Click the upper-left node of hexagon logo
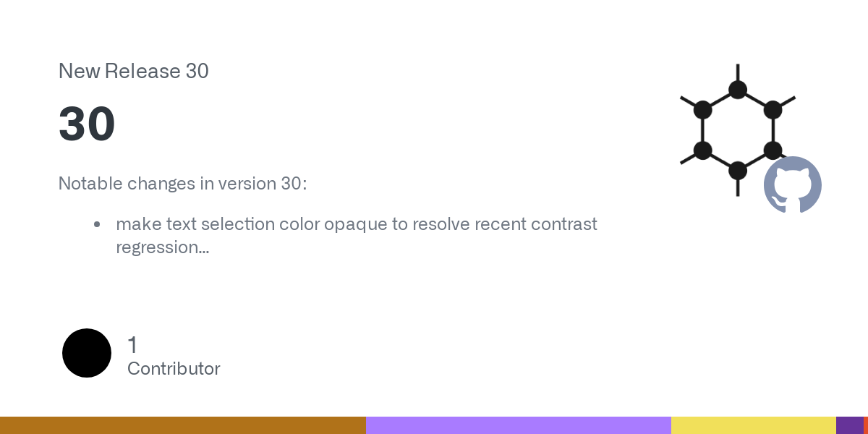 coord(703,110)
